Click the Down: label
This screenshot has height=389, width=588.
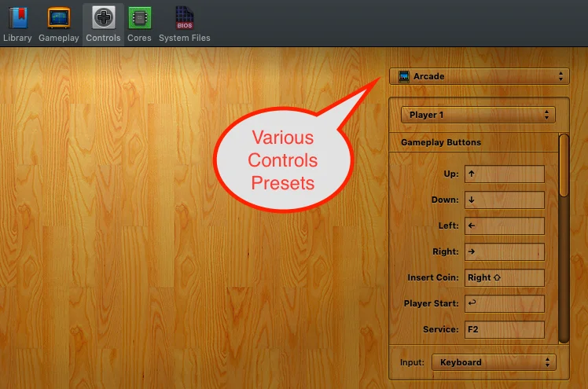[x=445, y=200]
